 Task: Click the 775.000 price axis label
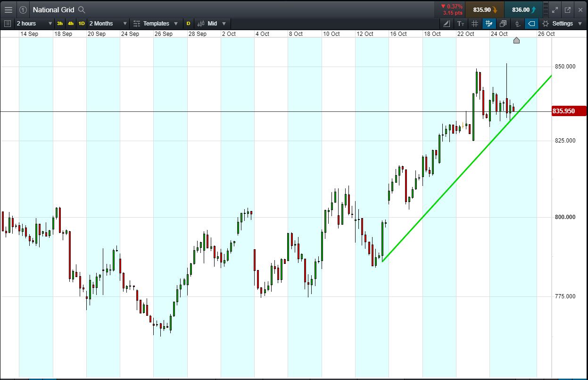coord(564,296)
